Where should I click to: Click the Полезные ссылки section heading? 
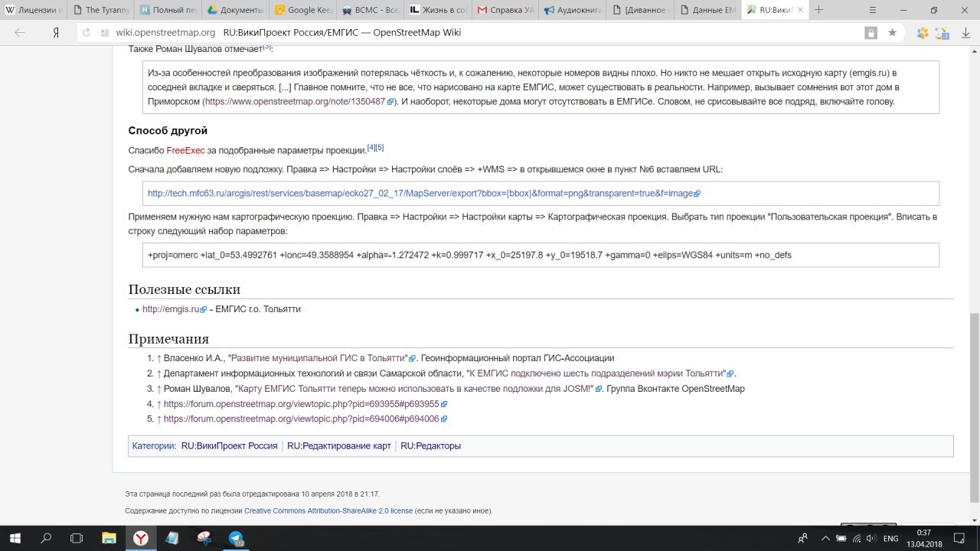185,289
